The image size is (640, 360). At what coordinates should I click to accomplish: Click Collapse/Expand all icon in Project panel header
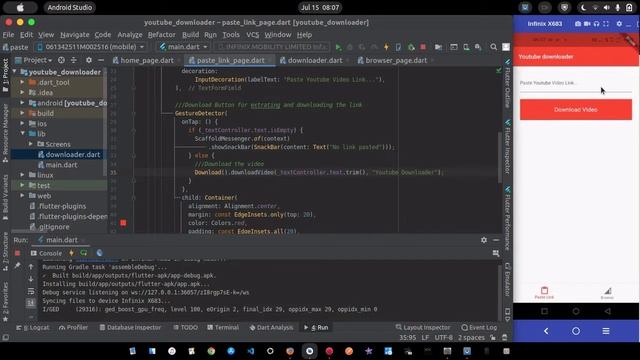74,60
